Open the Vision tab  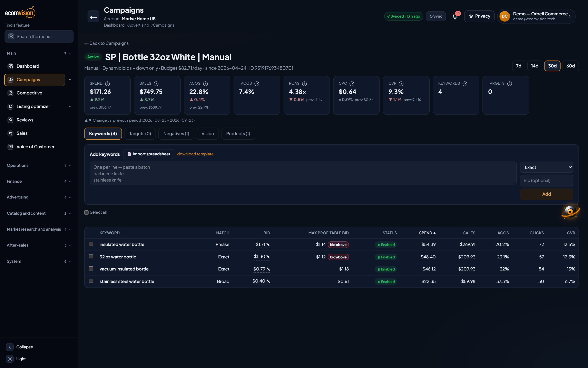(x=207, y=134)
